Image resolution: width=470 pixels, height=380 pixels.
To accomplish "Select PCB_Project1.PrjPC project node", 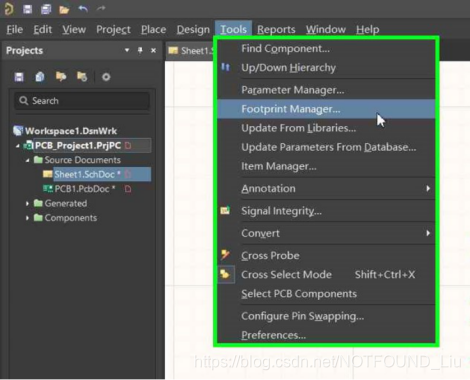I will [x=78, y=146].
